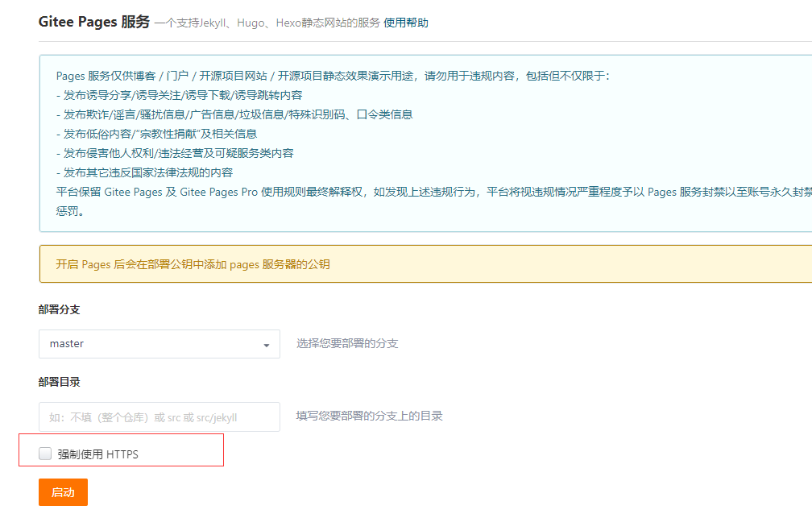Click the 部署目录 label
The height and width of the screenshot is (518, 812).
pos(59,383)
